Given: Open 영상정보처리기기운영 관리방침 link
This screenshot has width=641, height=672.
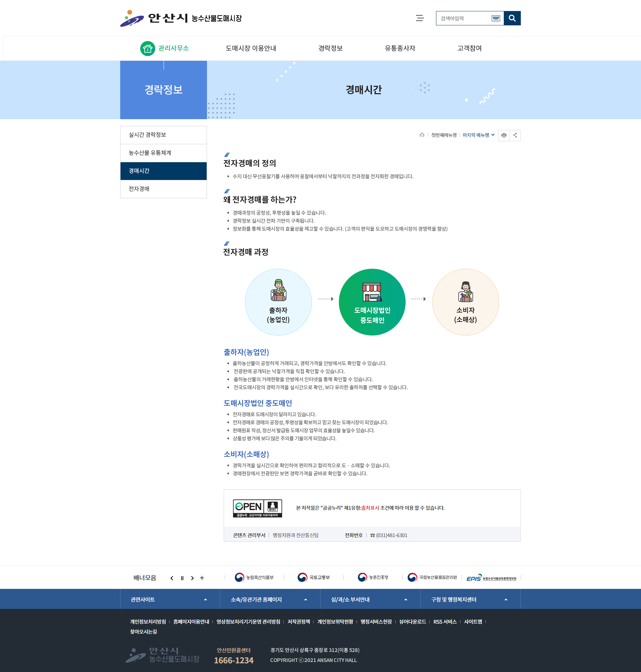Looking at the screenshot, I should click(x=248, y=622).
